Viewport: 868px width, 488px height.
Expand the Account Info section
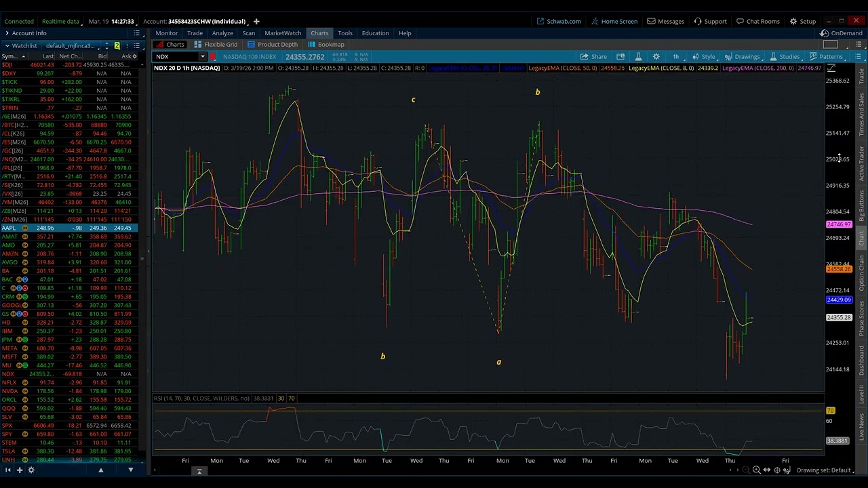[x=7, y=33]
